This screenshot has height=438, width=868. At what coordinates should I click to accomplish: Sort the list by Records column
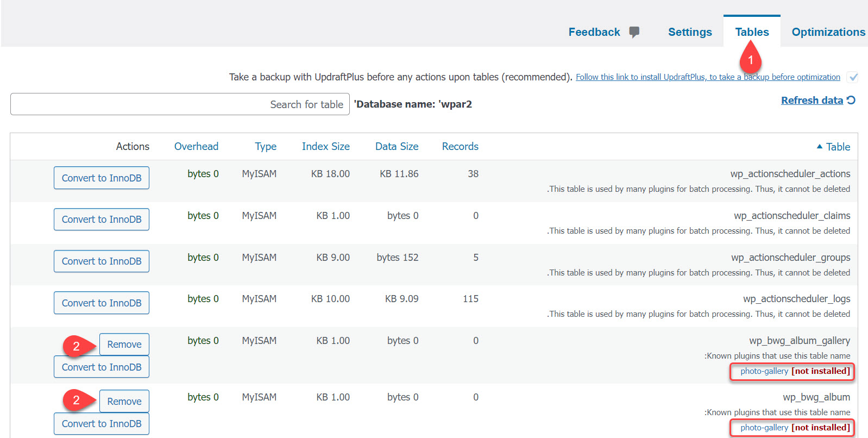(460, 146)
